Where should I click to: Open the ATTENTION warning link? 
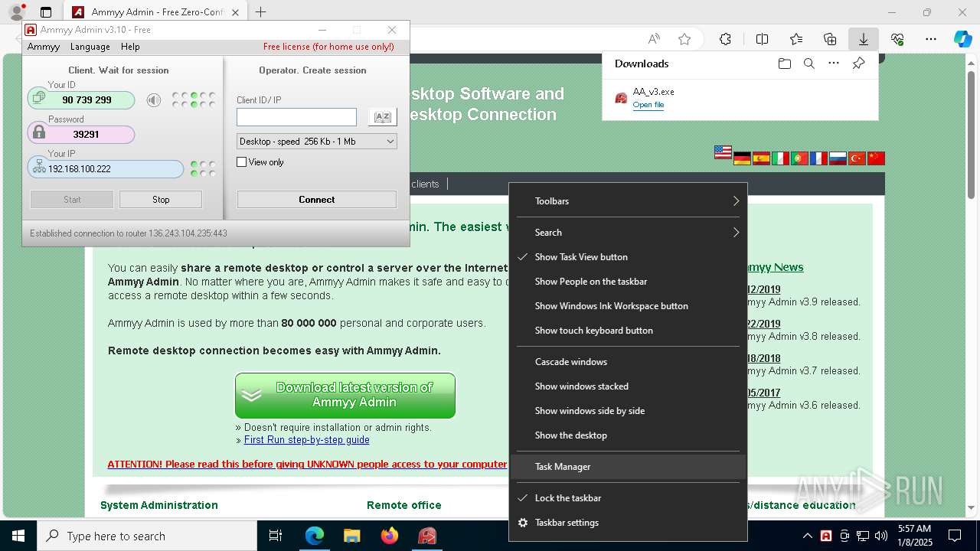tap(307, 465)
